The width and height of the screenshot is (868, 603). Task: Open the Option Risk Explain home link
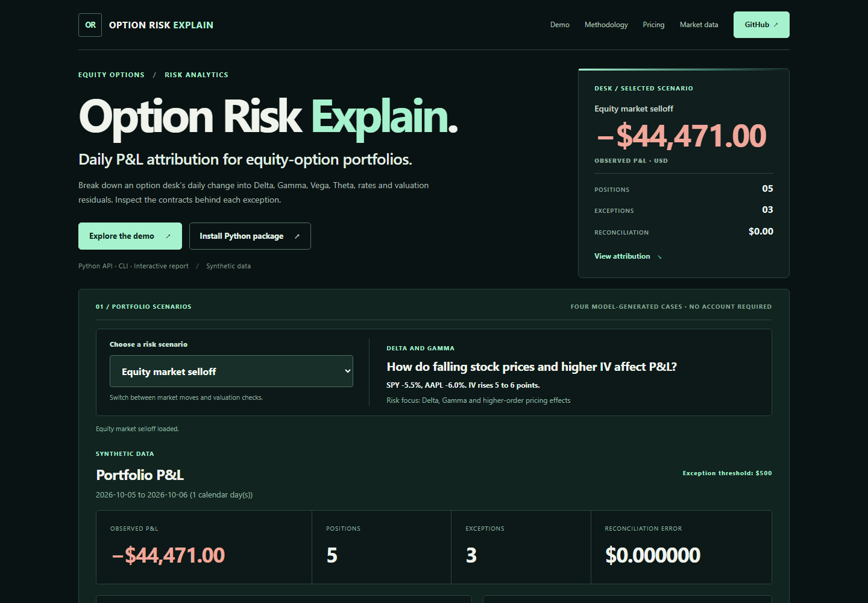pos(146,25)
